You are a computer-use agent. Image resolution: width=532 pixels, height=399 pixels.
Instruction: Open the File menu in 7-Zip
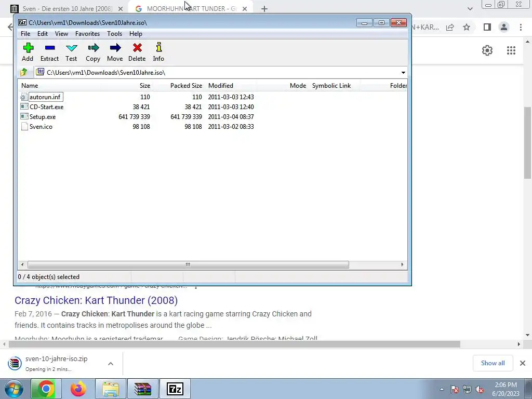[x=25, y=34]
